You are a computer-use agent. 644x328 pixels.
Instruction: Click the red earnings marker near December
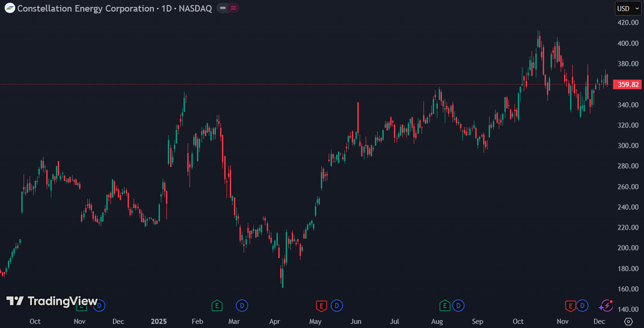click(570, 305)
